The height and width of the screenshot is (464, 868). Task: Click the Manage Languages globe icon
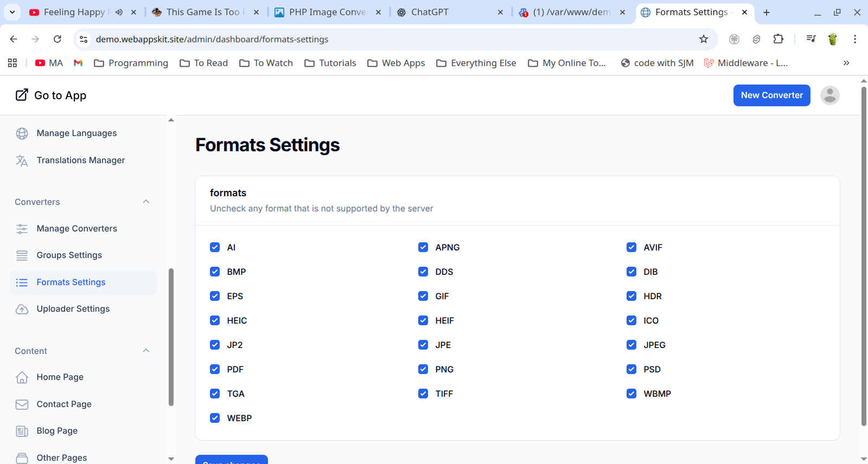point(22,133)
